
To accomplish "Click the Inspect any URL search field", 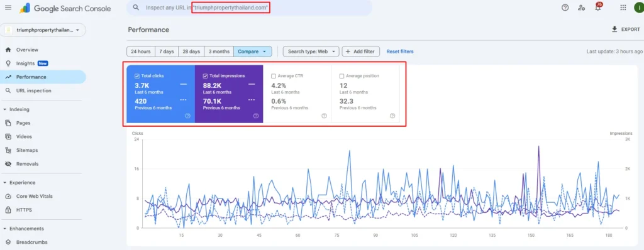I will 249,8.
